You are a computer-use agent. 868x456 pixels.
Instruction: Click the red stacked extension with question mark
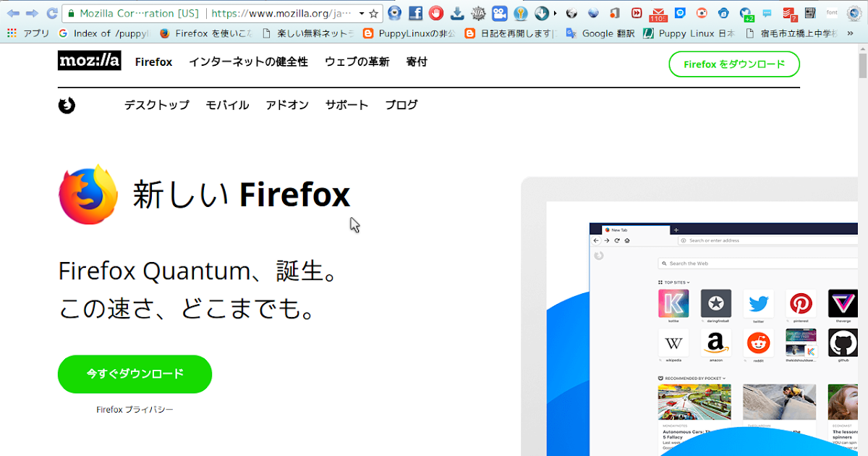tap(789, 13)
